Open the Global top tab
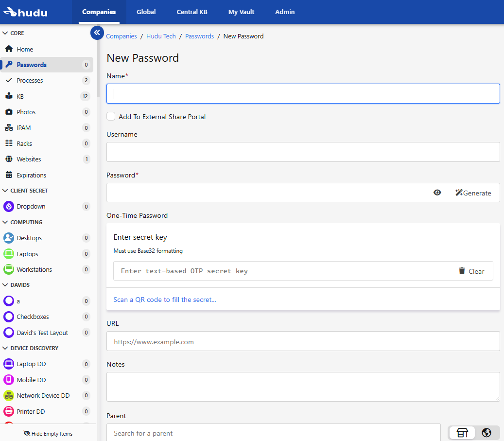The height and width of the screenshot is (441, 504). (x=146, y=12)
